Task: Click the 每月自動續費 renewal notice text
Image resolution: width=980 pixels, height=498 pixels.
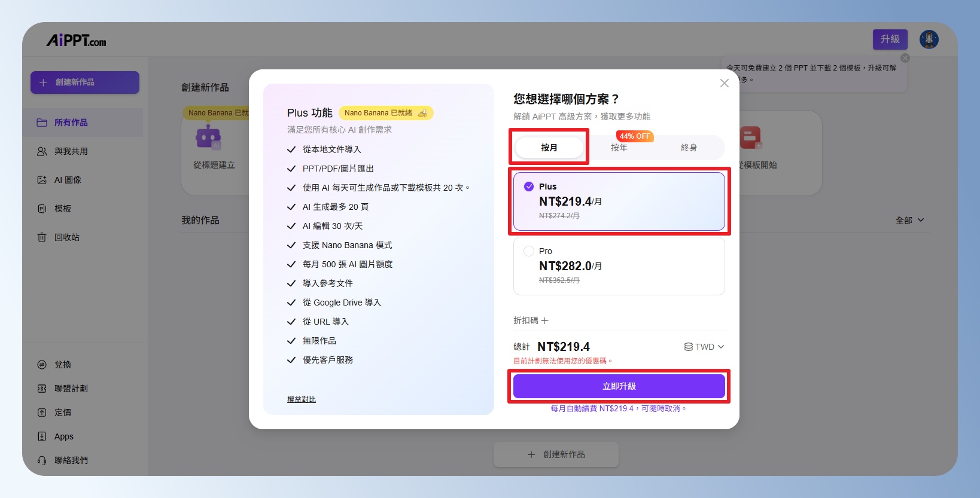Action: (619, 408)
